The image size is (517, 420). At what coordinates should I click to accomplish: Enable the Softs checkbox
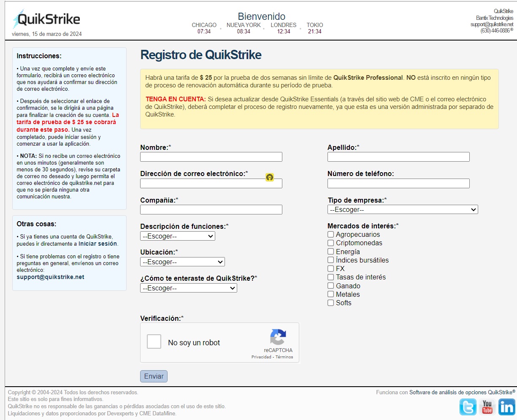point(331,303)
